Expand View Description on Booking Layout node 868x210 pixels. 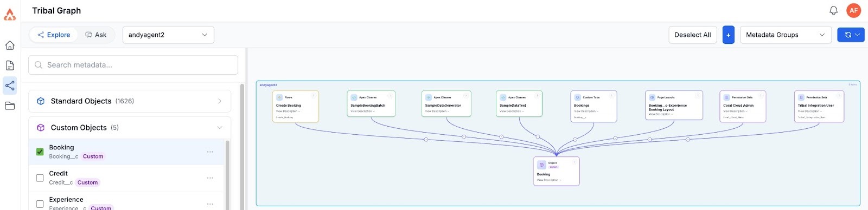[x=661, y=114]
